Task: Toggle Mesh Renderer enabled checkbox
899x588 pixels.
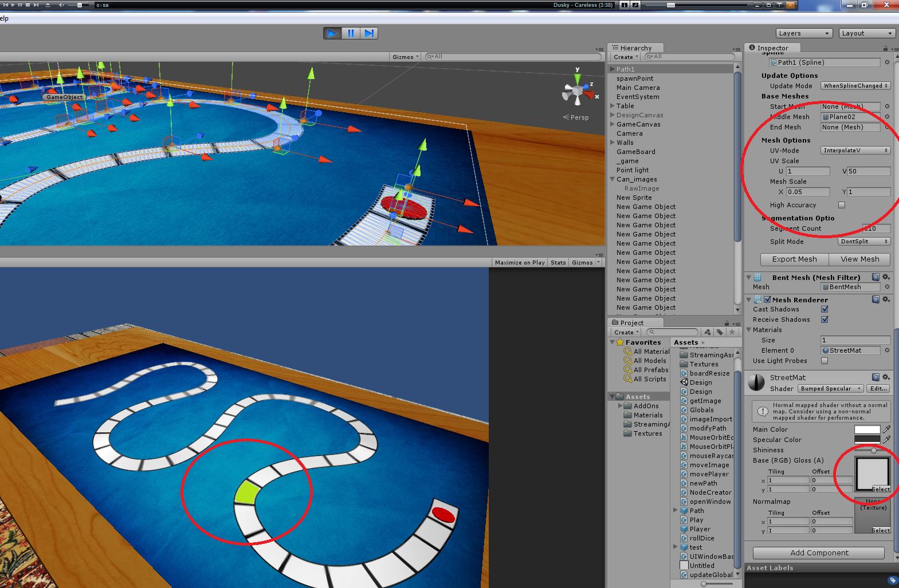Action: 767,299
